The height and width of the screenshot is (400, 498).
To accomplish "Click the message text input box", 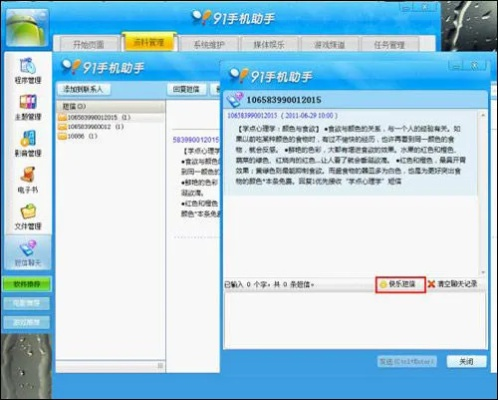I will [355, 320].
